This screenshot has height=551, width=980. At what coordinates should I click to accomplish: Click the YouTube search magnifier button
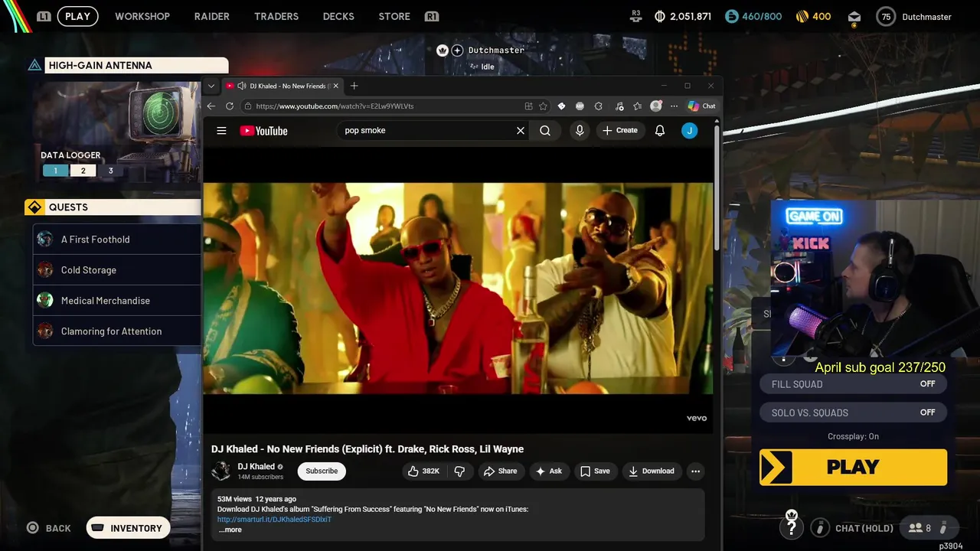point(545,131)
